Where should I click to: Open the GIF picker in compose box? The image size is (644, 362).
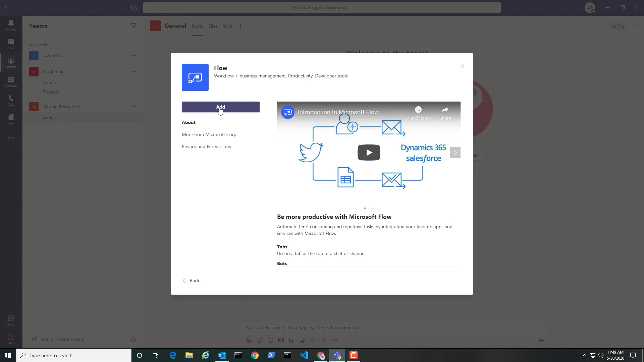(x=281, y=340)
